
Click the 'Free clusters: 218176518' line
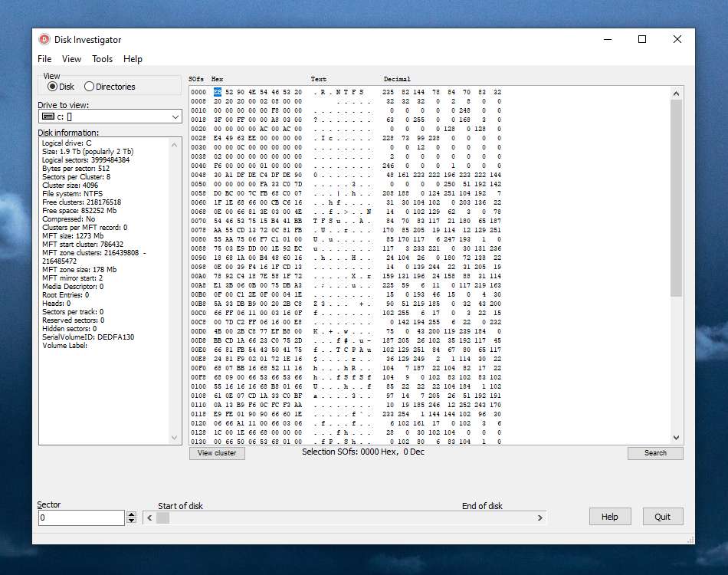[82, 202]
